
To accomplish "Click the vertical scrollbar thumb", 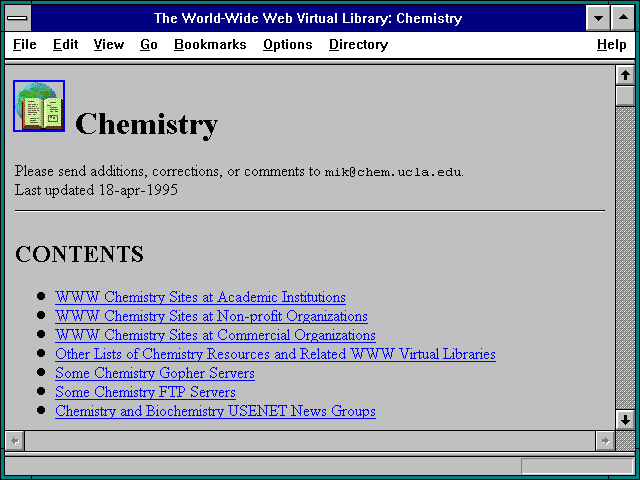I will (625, 96).
